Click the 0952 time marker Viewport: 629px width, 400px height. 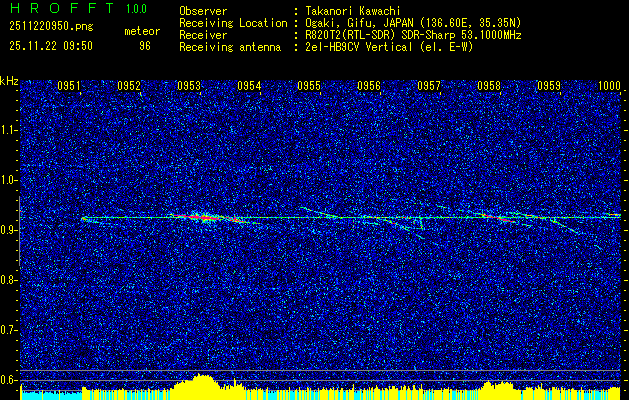point(129,86)
